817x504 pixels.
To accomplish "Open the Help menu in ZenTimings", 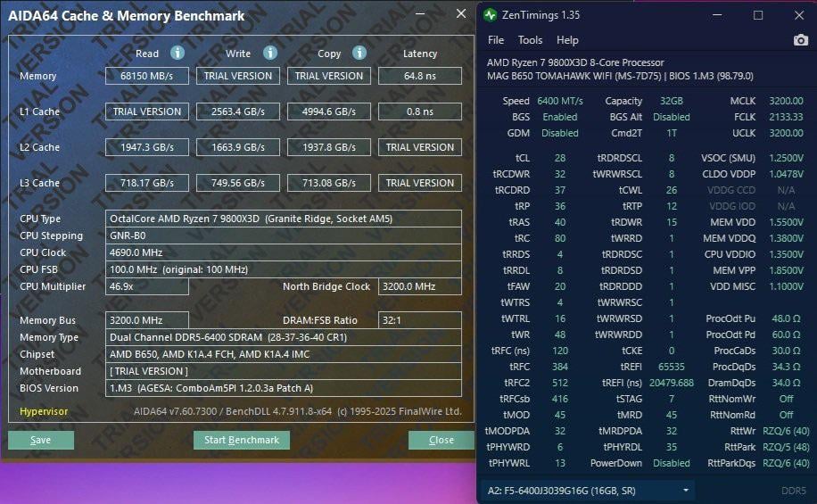I will coord(567,40).
